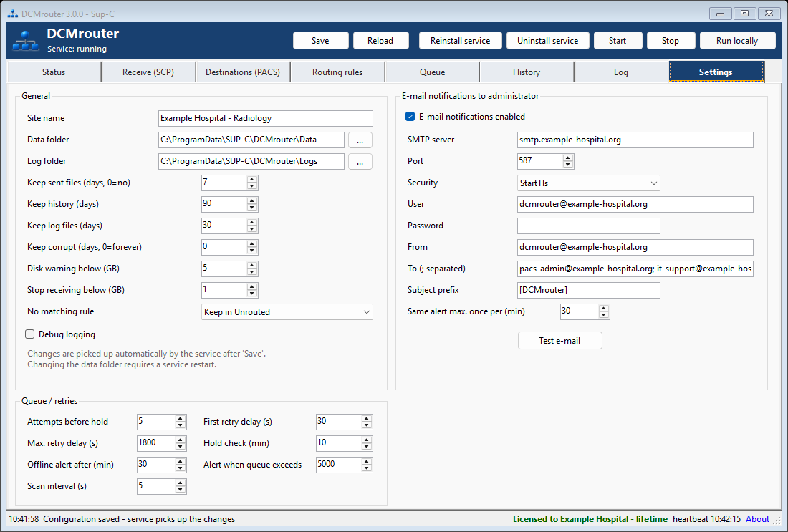The height and width of the screenshot is (532, 788).
Task: Click the SMTP server field
Action: tap(635, 140)
